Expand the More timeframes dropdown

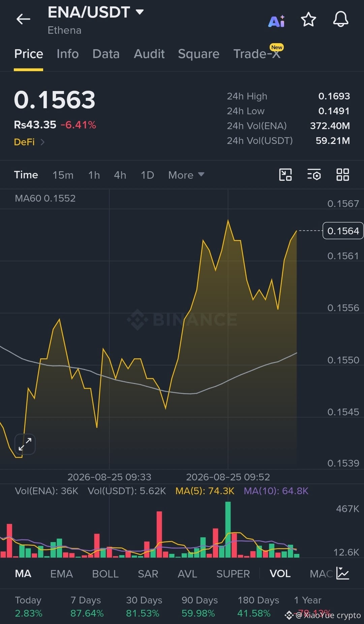pos(186,175)
